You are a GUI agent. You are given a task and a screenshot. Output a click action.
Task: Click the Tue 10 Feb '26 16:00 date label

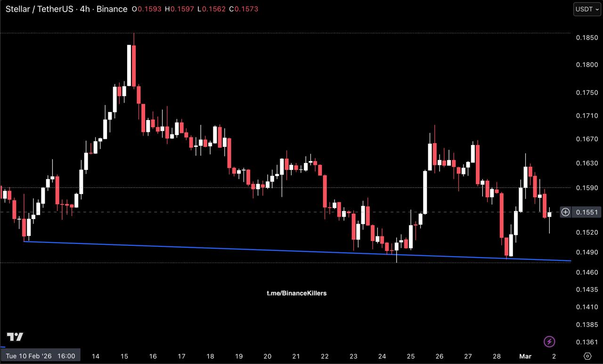tap(40, 356)
